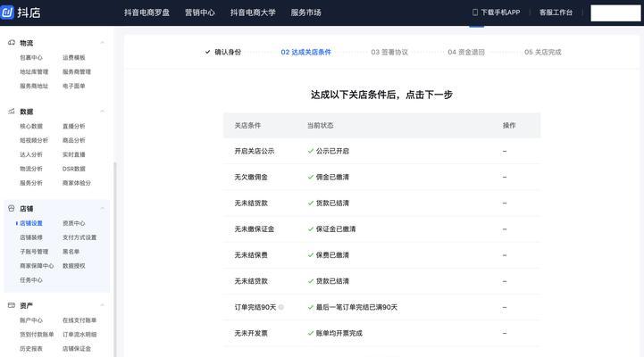Click 下载手机APP link
Screen dimensions: 644x357
[500, 12]
